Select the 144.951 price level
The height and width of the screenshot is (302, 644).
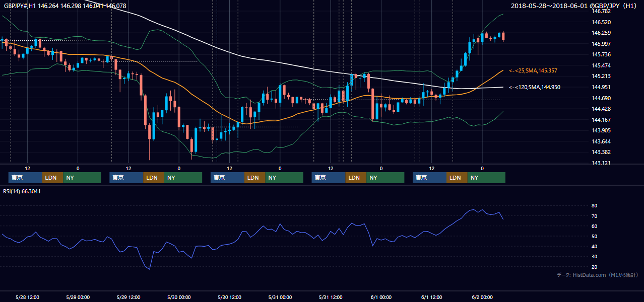(x=601, y=87)
